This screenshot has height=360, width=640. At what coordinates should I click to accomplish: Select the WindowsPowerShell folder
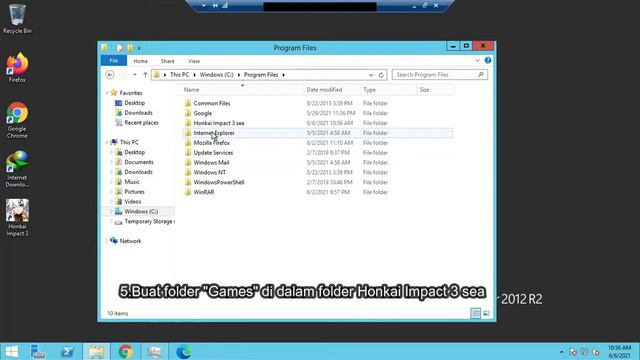click(x=219, y=182)
